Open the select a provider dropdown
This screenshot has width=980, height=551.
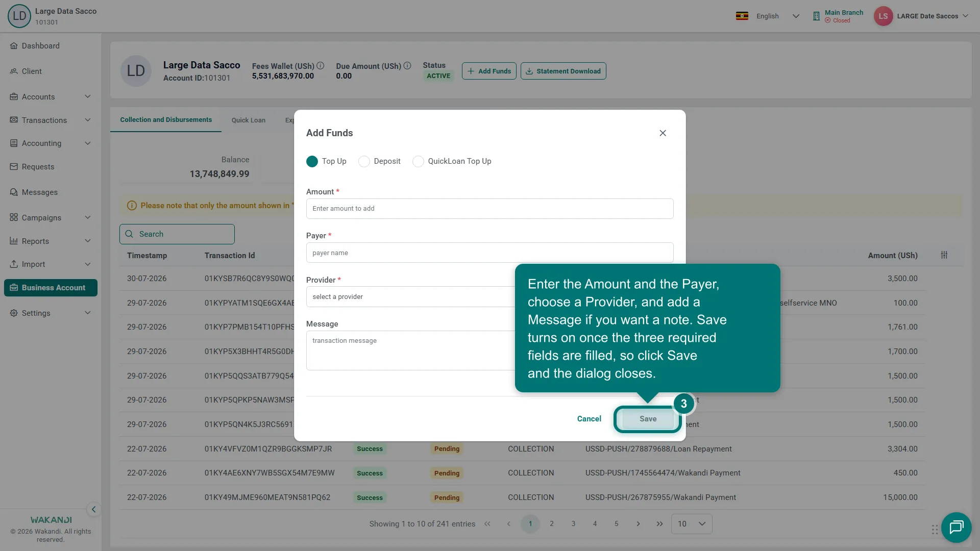(x=410, y=297)
